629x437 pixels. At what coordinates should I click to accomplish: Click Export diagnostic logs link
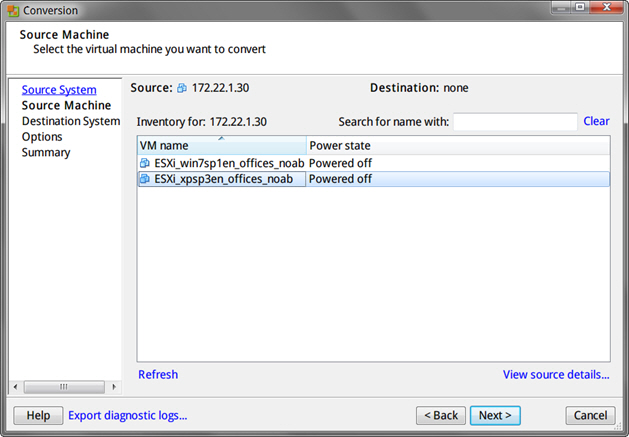coord(128,415)
